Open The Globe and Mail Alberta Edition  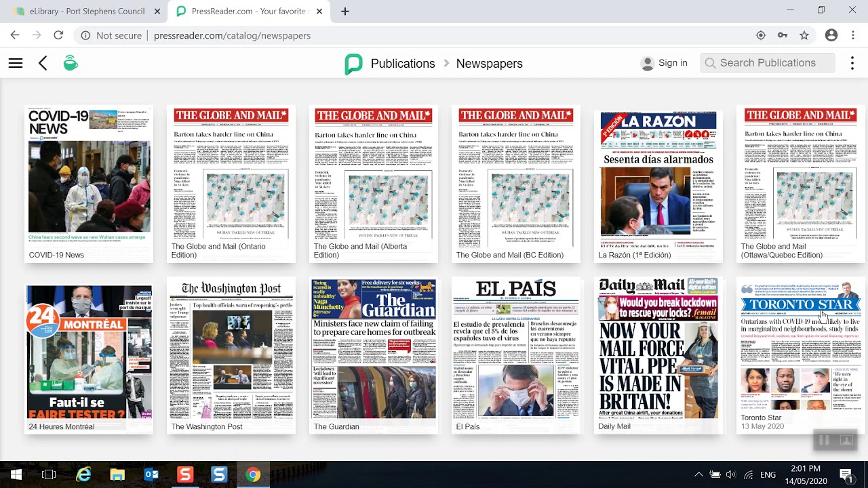[374, 184]
